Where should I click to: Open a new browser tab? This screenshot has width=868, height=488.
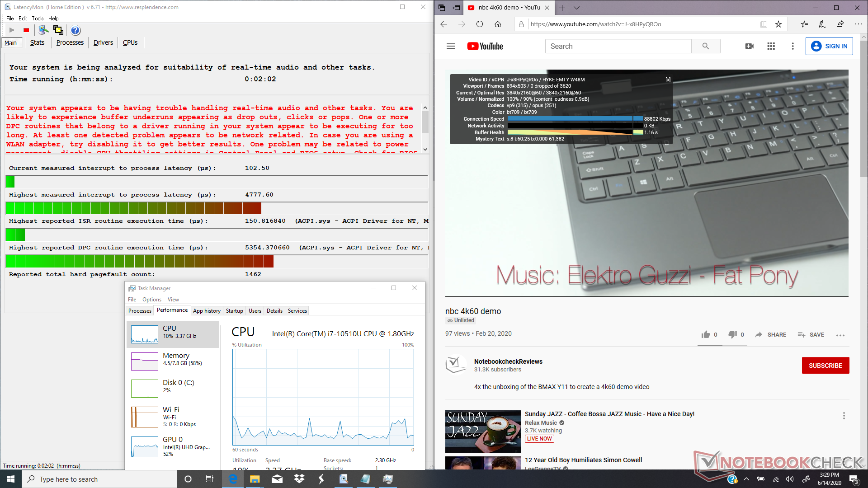pyautogui.click(x=562, y=8)
